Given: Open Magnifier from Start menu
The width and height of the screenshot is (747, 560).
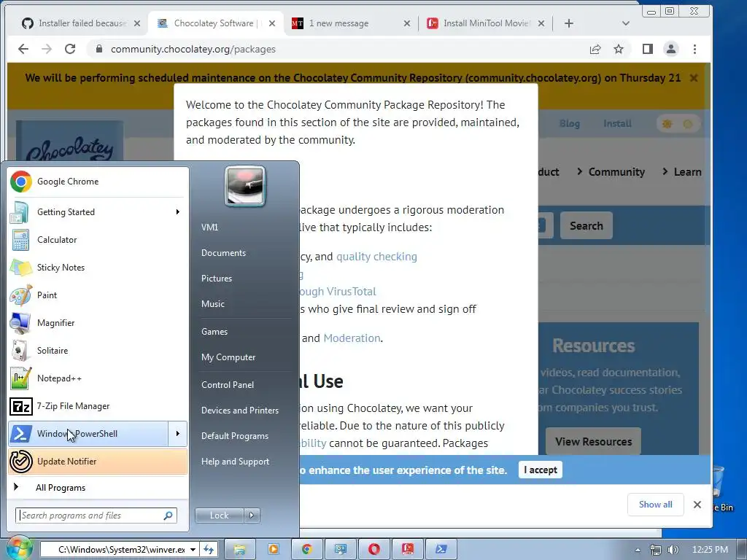Looking at the screenshot, I should pos(98,323).
